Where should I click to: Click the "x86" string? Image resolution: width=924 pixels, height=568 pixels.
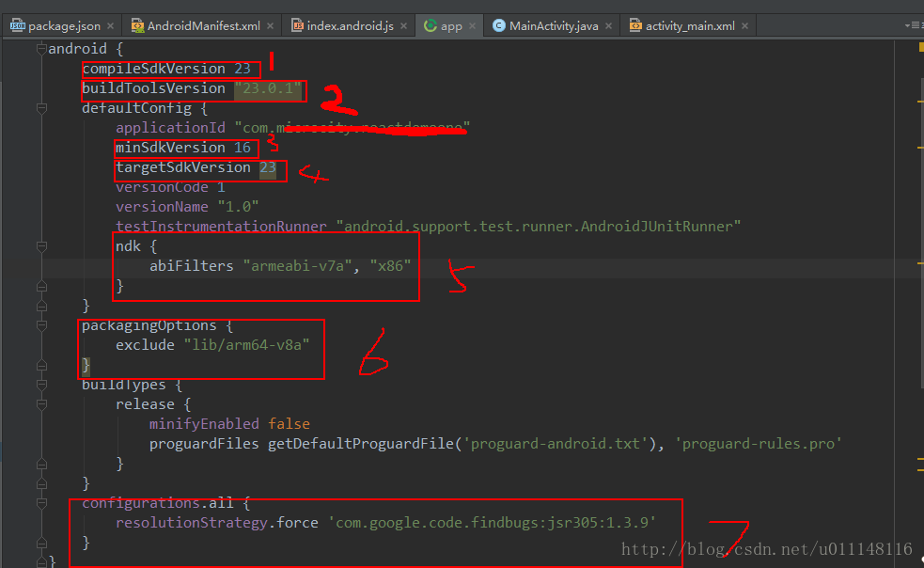click(x=390, y=266)
